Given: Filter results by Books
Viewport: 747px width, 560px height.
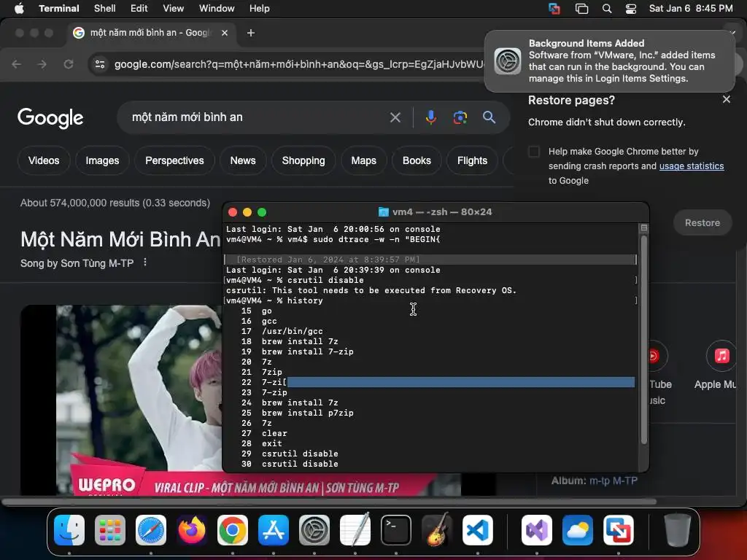Looking at the screenshot, I should pyautogui.click(x=417, y=161).
